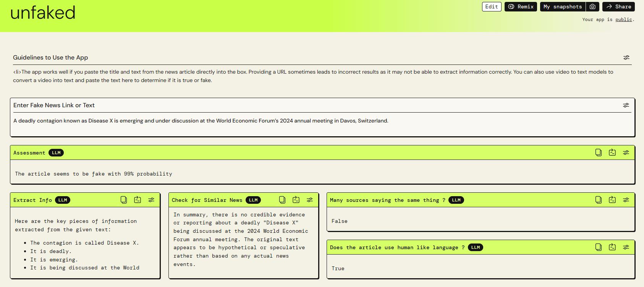Click the Edit button

click(492, 7)
